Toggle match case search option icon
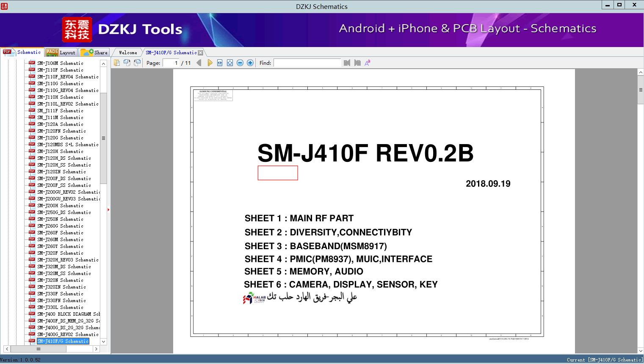This screenshot has width=644, height=364. [x=368, y=63]
